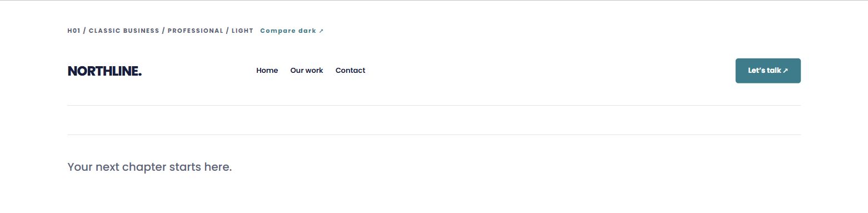Click the arrow icon beside Compare dark

(x=321, y=31)
